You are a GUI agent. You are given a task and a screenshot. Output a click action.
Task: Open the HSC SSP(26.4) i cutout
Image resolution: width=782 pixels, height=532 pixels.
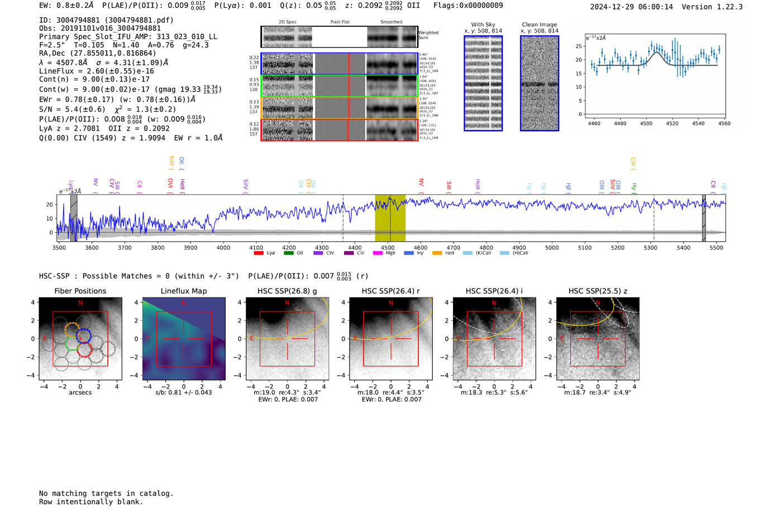pyautogui.click(x=494, y=339)
